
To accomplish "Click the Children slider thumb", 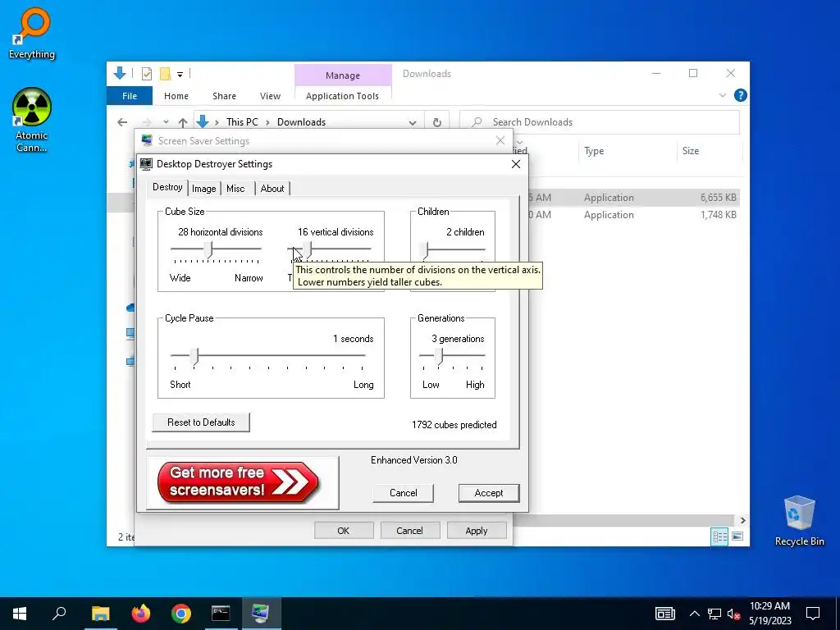I will pos(424,249).
